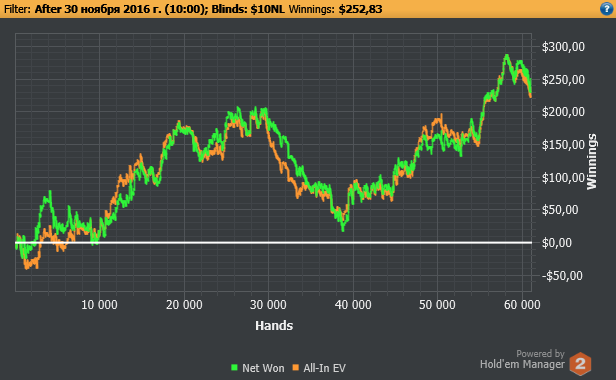616x380 pixels.
Task: Click the -$50,00 axis label
Action: pyautogui.click(x=563, y=276)
